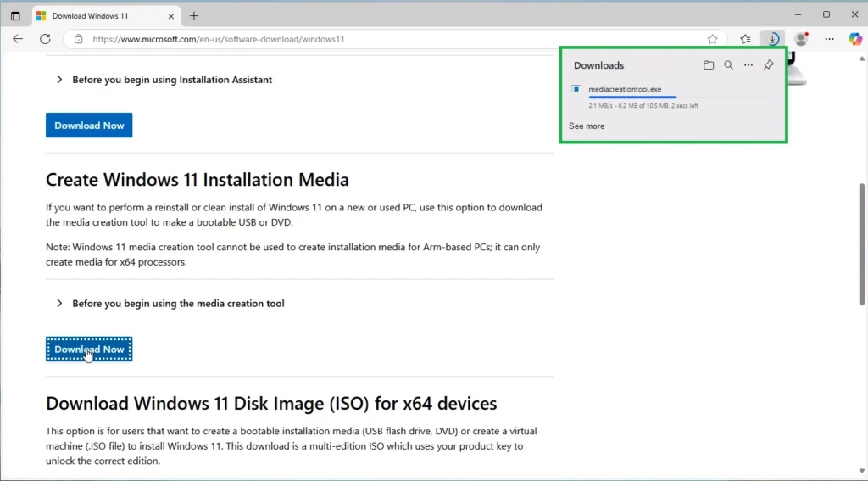
Task: Expand Before you begin using the media creation tool
Action: pyautogui.click(x=170, y=304)
